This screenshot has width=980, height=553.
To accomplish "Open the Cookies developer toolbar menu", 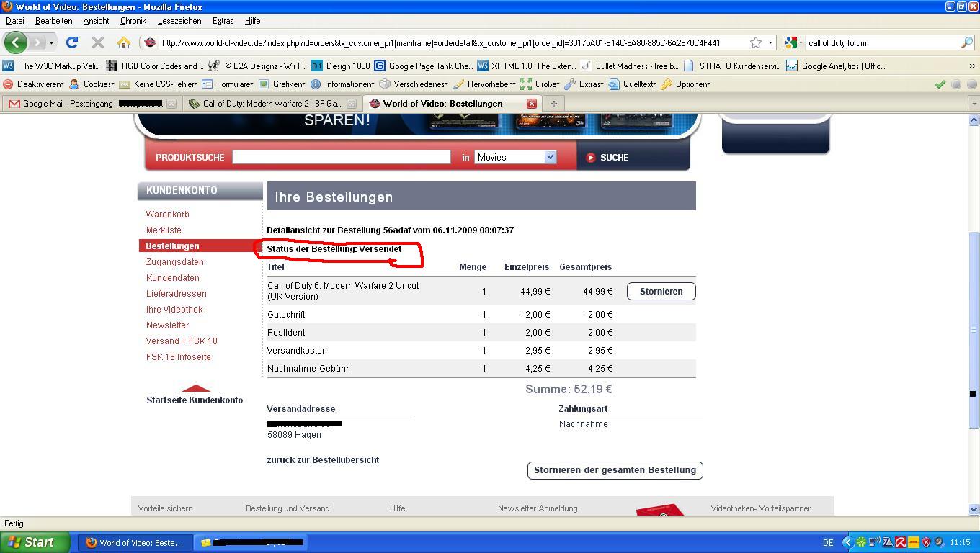I will pos(92,84).
